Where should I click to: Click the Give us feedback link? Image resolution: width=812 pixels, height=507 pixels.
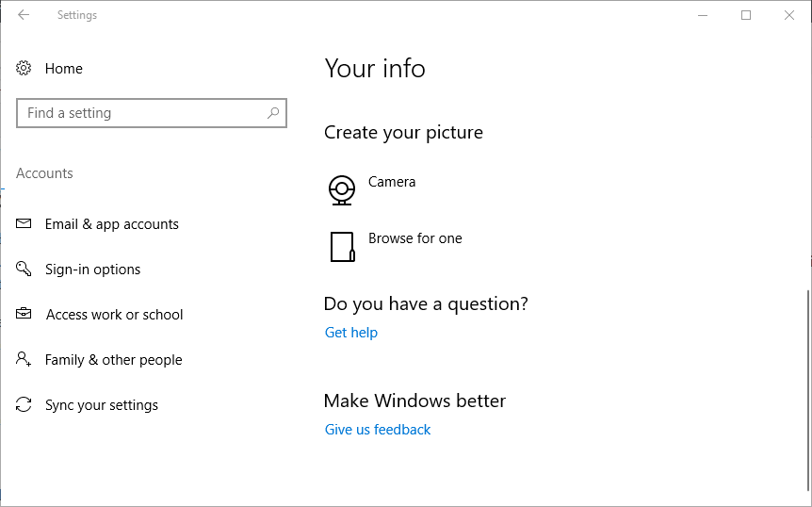[378, 430]
